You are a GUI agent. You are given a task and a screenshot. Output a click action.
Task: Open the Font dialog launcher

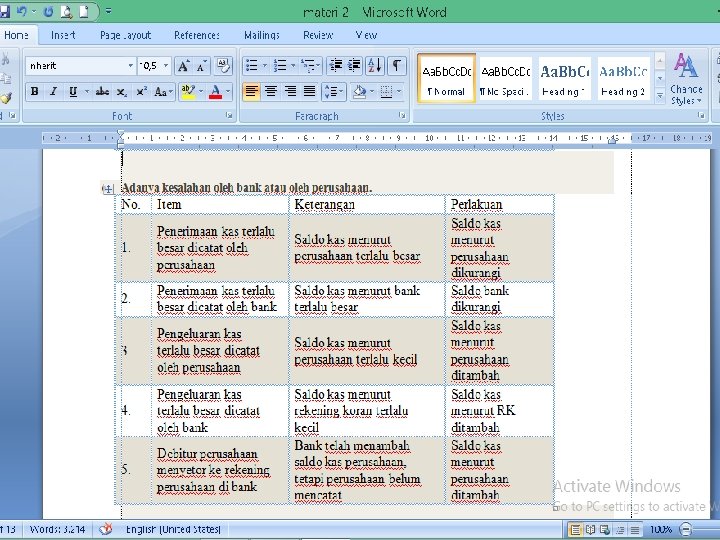click(229, 116)
